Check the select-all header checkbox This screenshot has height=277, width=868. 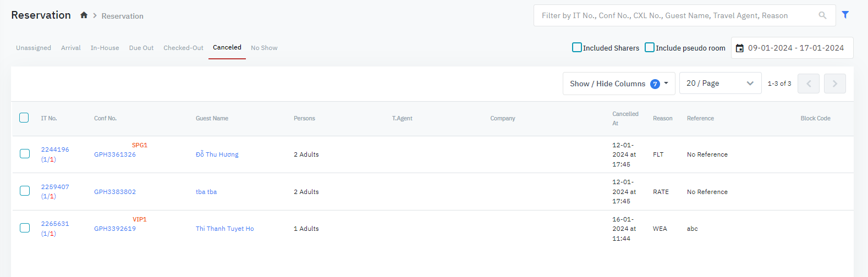coord(24,118)
